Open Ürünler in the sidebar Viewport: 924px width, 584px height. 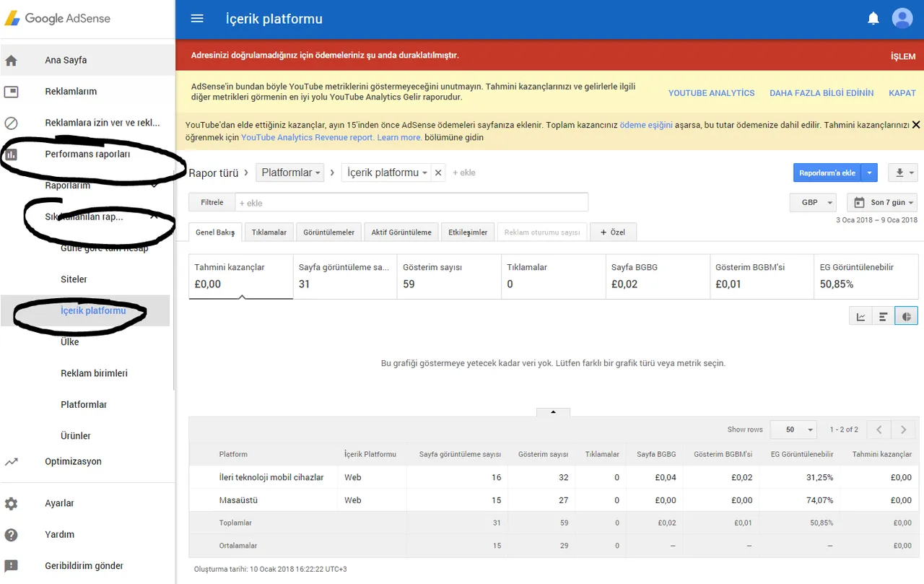pos(76,436)
